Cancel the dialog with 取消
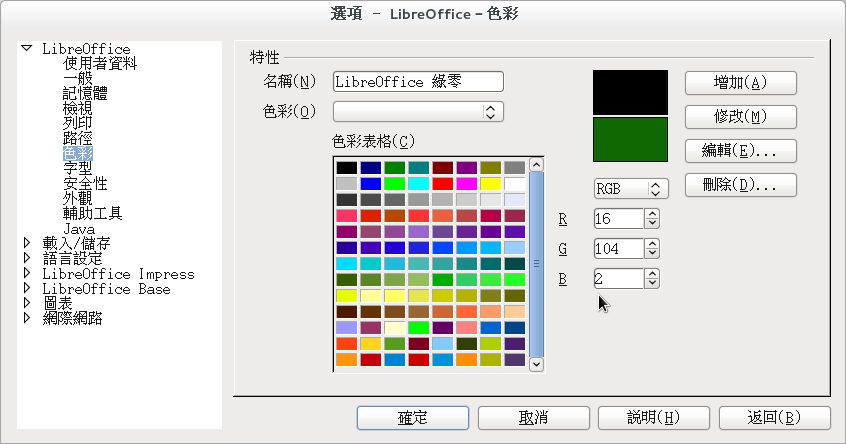This screenshot has width=846, height=444. (x=534, y=418)
